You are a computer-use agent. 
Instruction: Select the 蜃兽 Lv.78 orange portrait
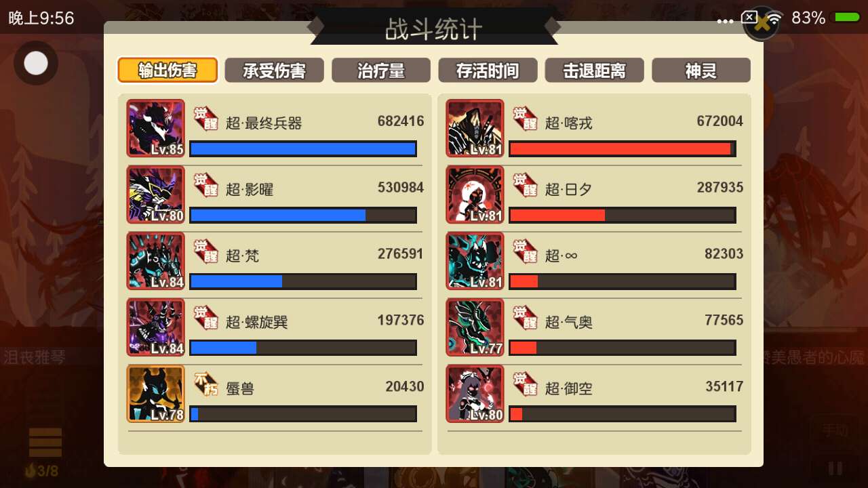(x=155, y=394)
